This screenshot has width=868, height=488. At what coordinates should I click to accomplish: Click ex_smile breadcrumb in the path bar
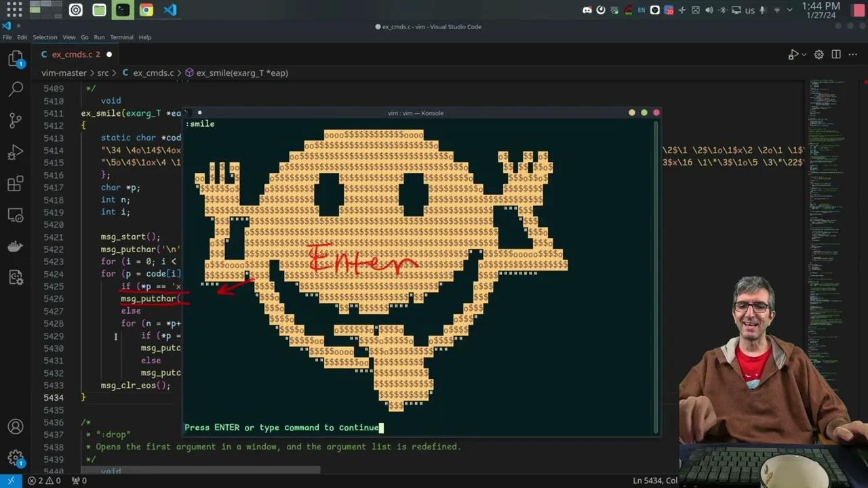241,73
